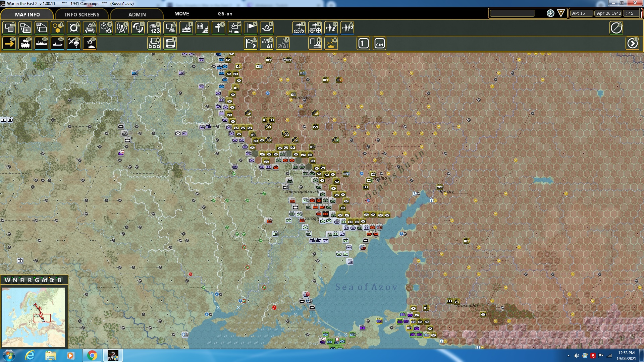Screen dimensions: 644x362
Task: Toggle the weather display icon
Action: pyautogui.click(x=234, y=28)
